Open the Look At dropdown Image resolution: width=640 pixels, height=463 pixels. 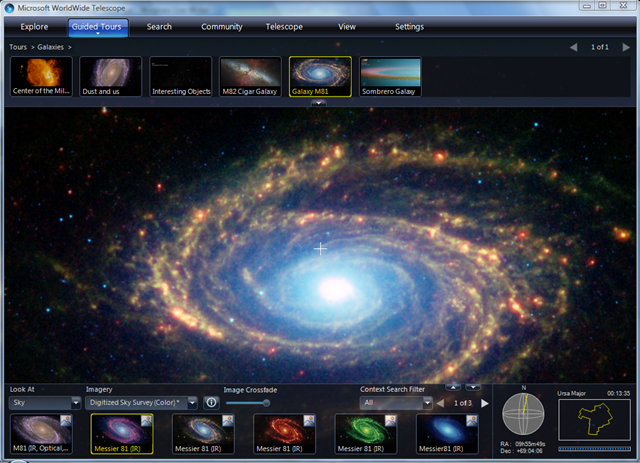coord(44,403)
